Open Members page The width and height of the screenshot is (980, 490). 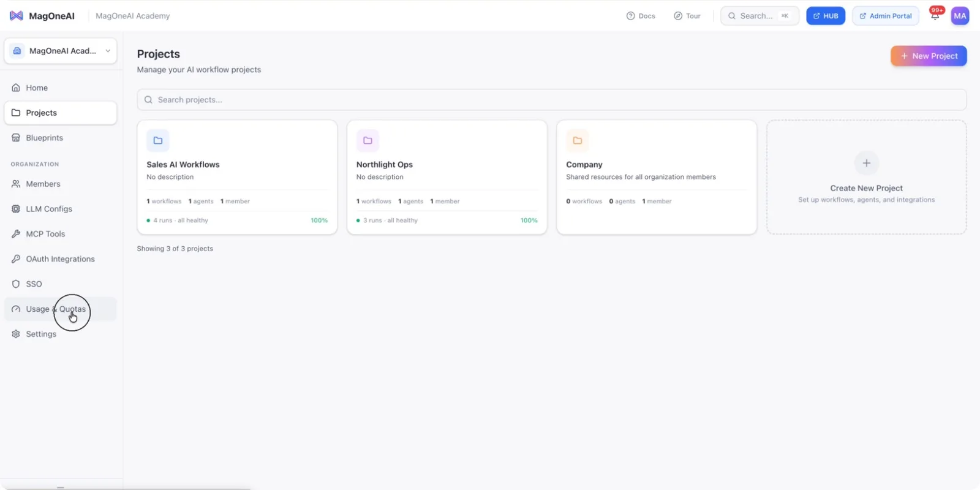click(x=61, y=184)
